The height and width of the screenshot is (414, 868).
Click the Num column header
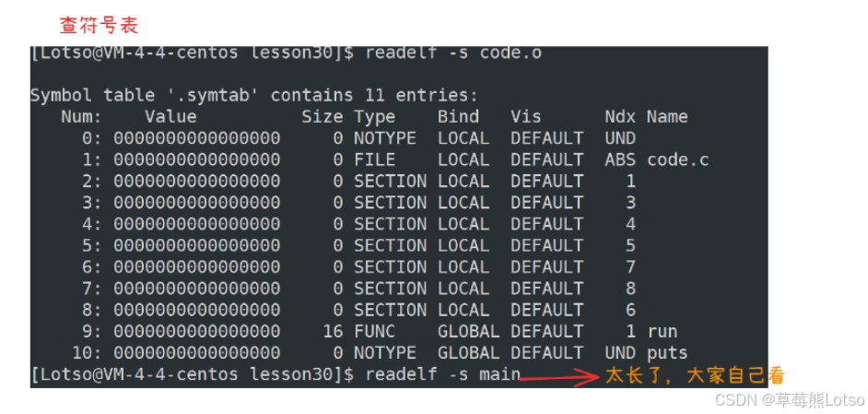pyautogui.click(x=81, y=117)
